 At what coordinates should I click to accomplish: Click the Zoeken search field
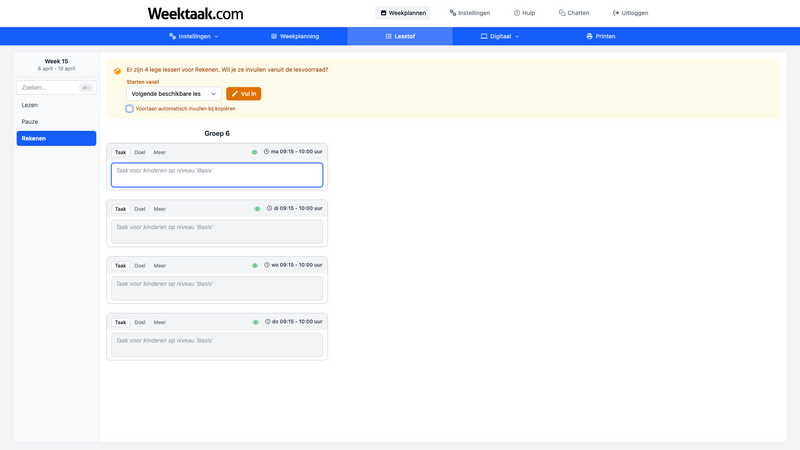pyautogui.click(x=50, y=87)
